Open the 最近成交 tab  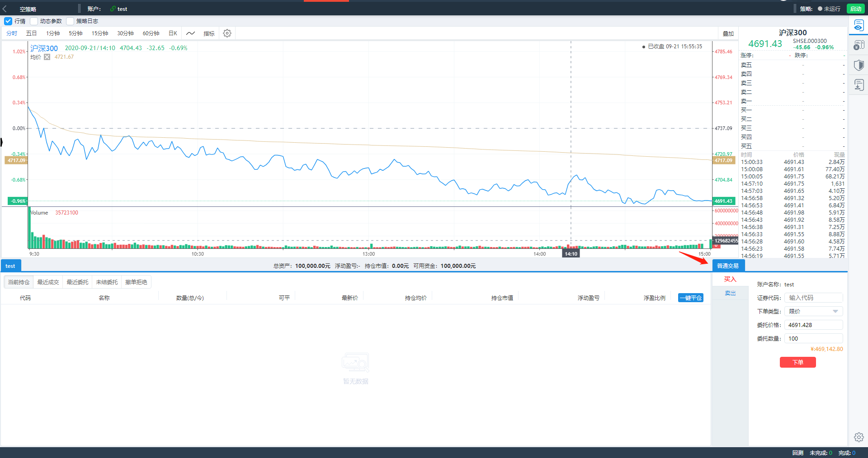(48, 282)
